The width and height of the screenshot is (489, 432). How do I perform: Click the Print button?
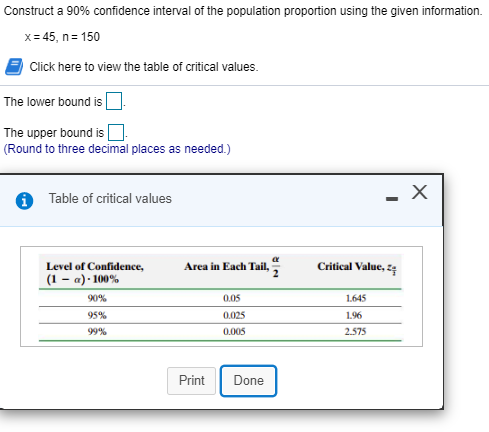pyautogui.click(x=191, y=381)
